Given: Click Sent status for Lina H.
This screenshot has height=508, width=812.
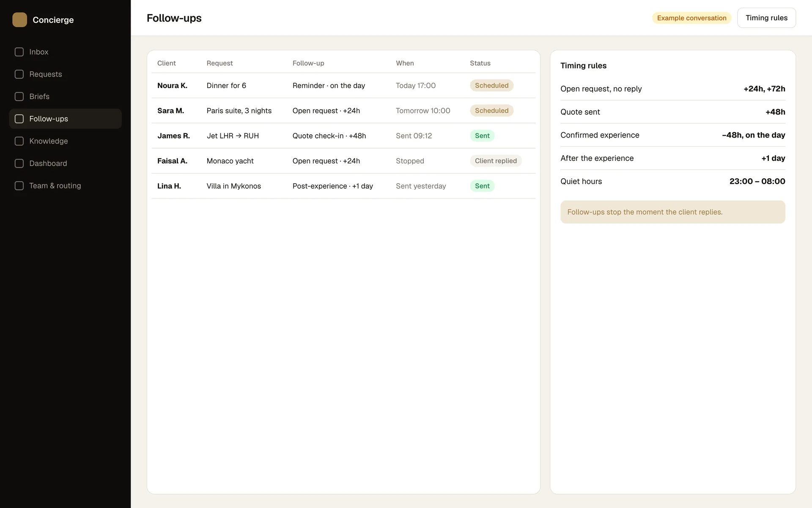Looking at the screenshot, I should point(482,186).
